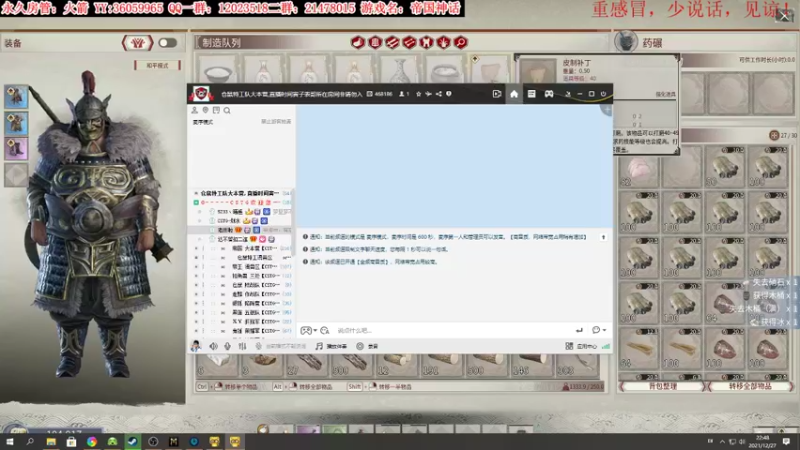Click the share icon in YY title bar
This screenshot has height=450, width=800.
[439, 94]
